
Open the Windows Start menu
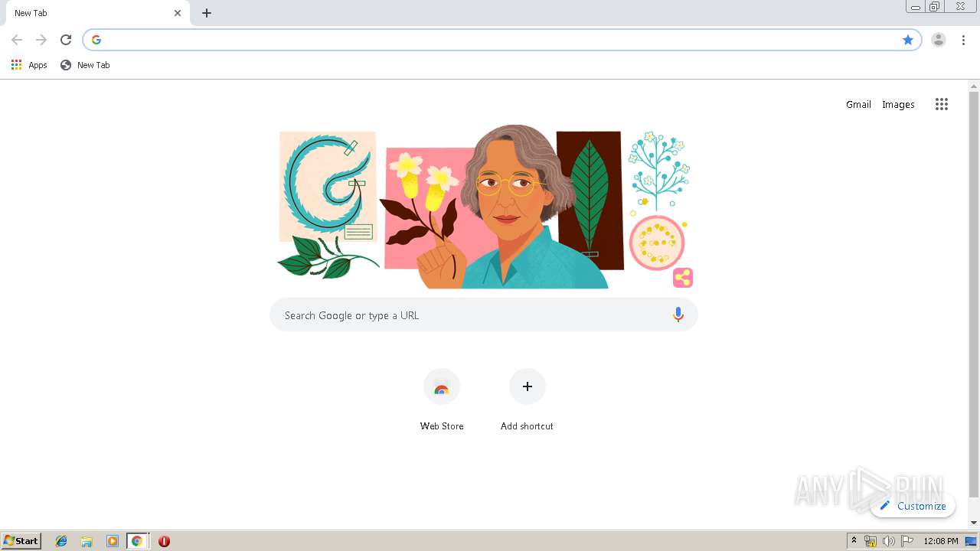coord(21,540)
